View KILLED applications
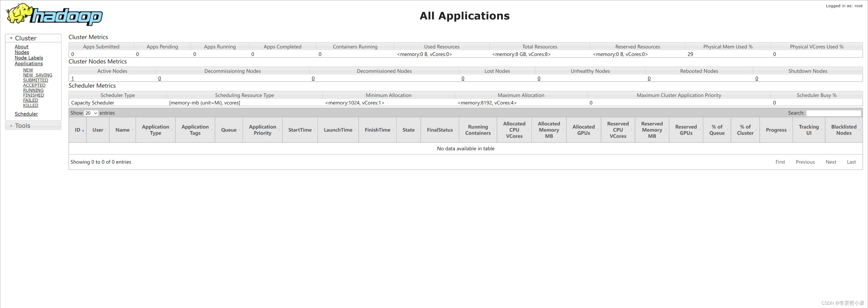This screenshot has height=308, width=868. pos(30,105)
